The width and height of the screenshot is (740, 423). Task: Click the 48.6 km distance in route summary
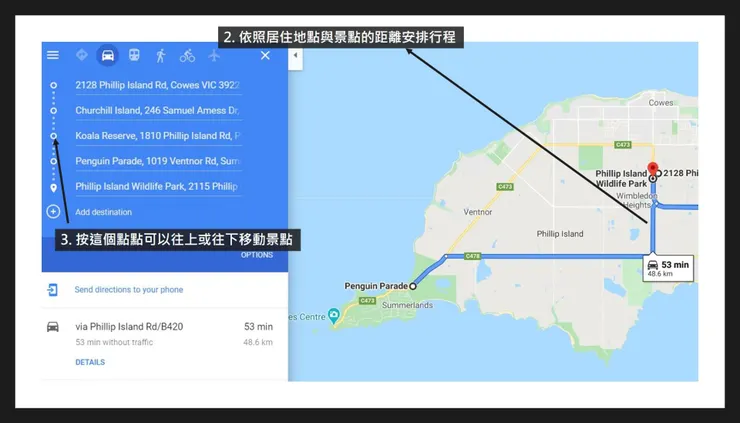[x=258, y=342]
